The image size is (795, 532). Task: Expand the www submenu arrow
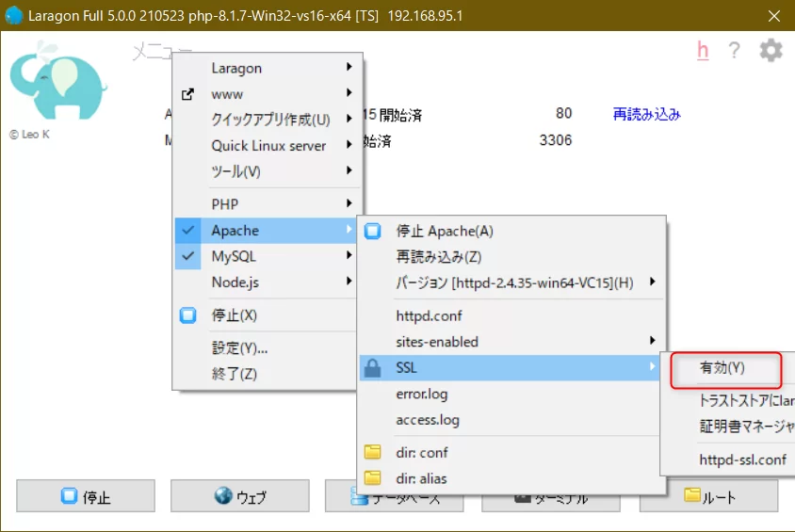(349, 92)
